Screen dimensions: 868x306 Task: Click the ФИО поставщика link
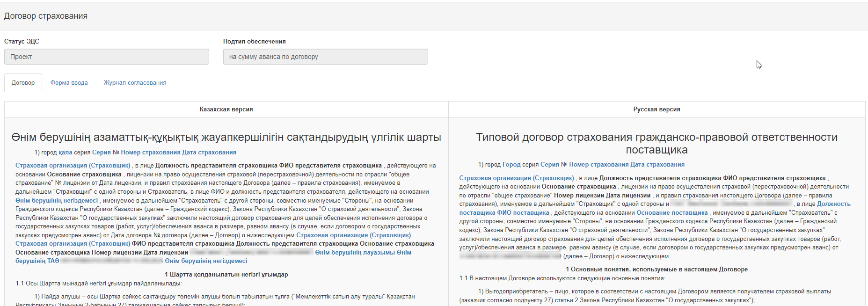coord(523,213)
